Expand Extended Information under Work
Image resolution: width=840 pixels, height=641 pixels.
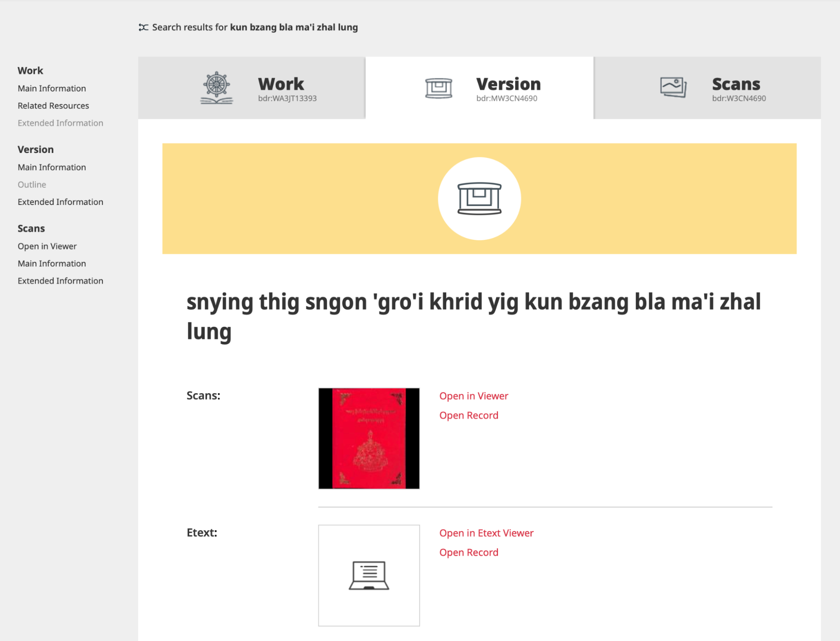pyautogui.click(x=60, y=123)
